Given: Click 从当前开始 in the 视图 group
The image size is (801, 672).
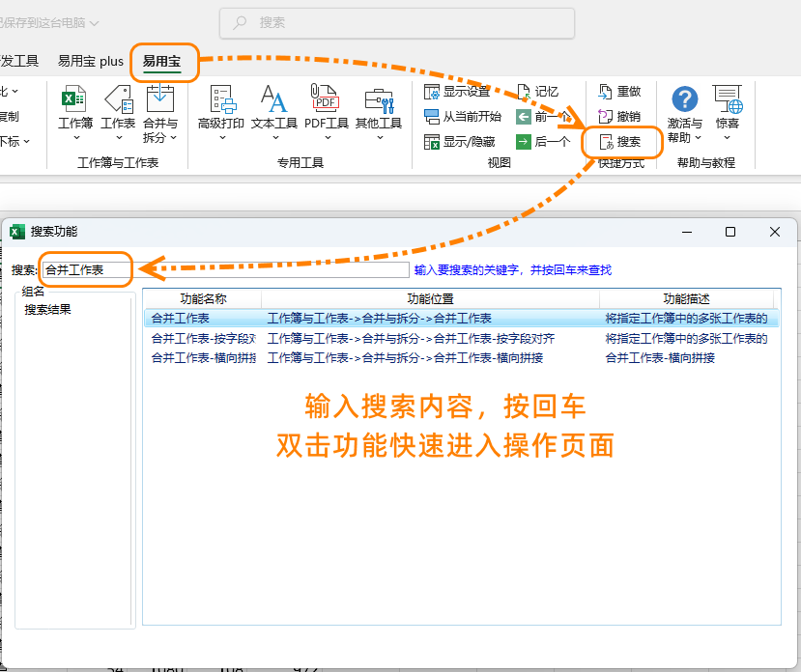Looking at the screenshot, I should click(462, 117).
